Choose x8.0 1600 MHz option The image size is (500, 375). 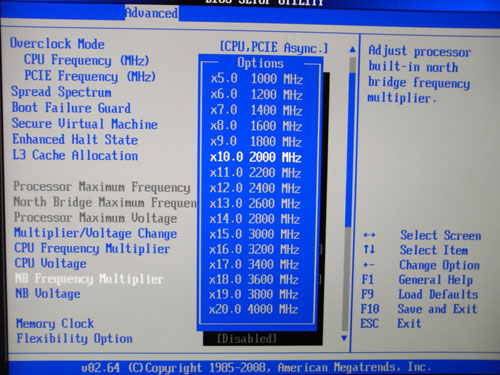(256, 126)
